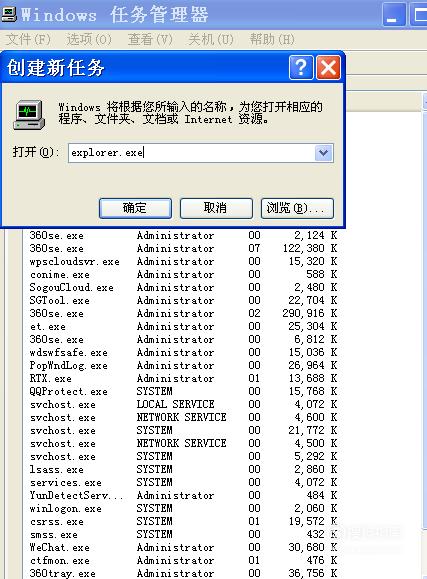
Task: Open the 查看(V) menu
Action: [x=150, y=39]
